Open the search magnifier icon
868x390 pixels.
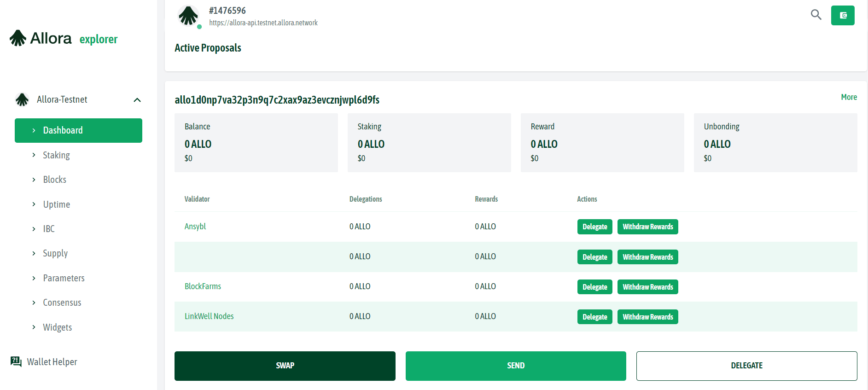[x=816, y=15]
